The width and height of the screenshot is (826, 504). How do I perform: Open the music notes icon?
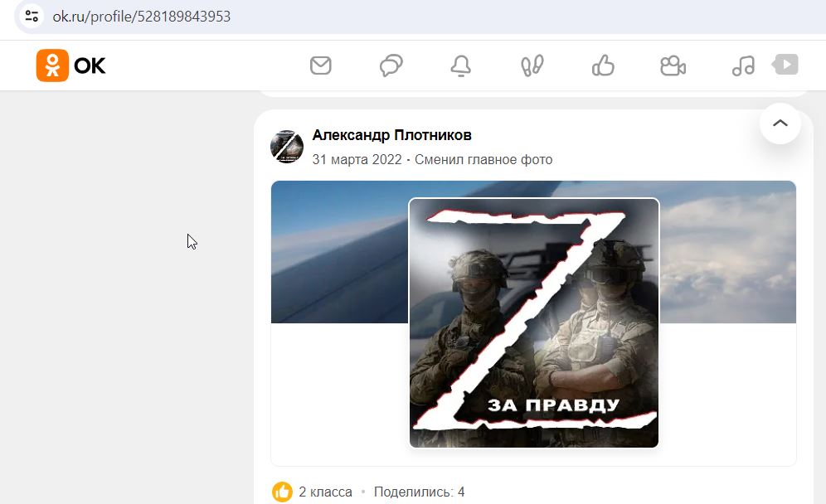point(743,65)
